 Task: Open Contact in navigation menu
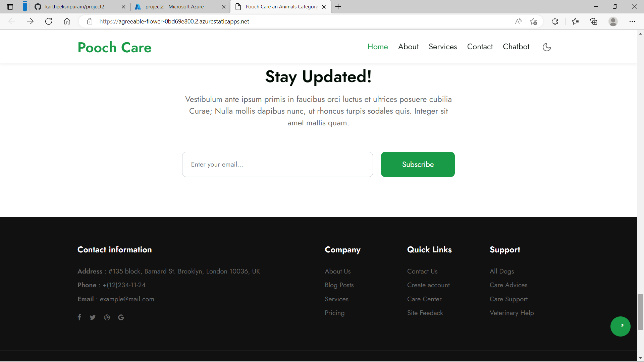point(480,47)
